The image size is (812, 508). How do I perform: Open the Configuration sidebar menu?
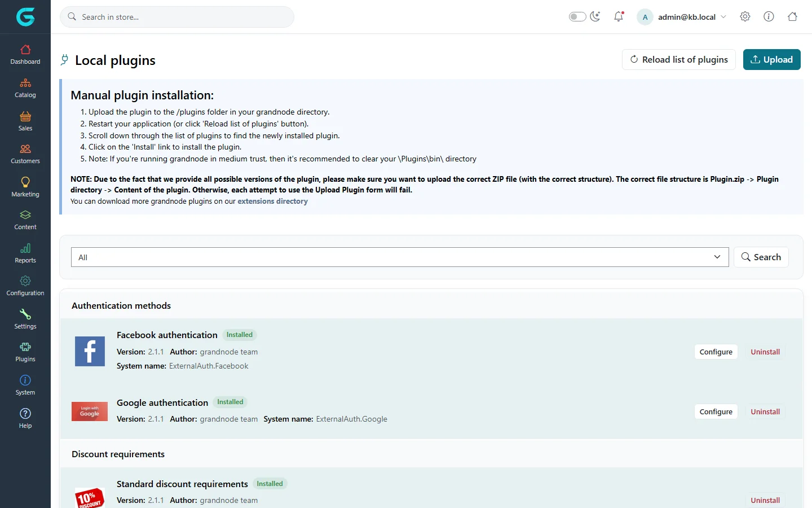[x=25, y=286]
